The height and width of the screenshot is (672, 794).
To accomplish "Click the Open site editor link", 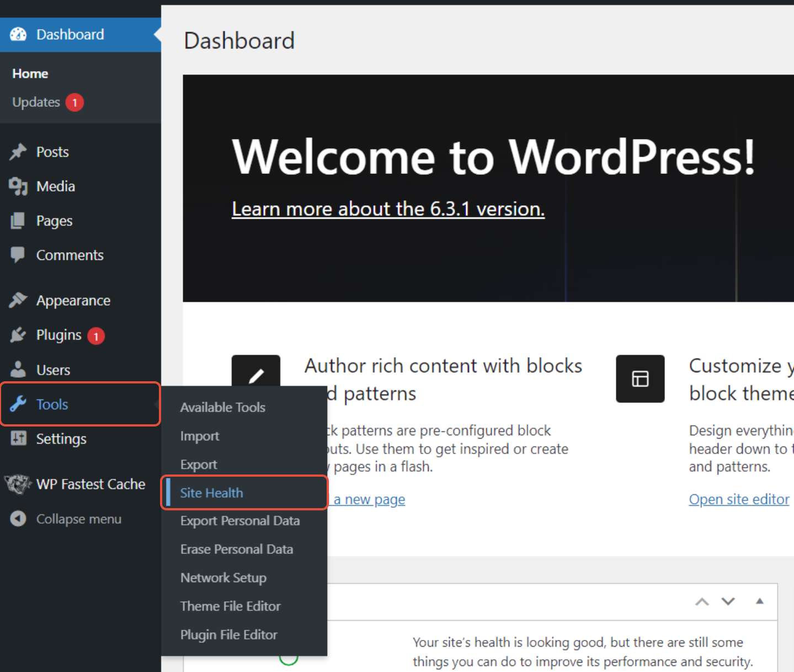I will tap(739, 499).
